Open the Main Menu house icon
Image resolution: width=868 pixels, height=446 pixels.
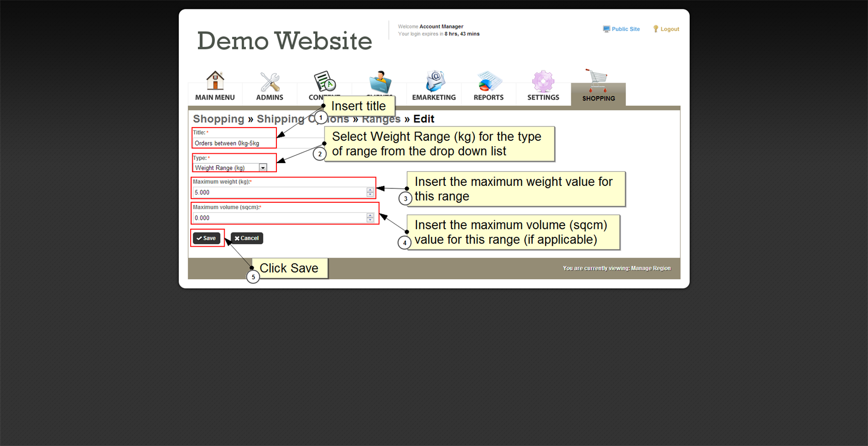215,81
